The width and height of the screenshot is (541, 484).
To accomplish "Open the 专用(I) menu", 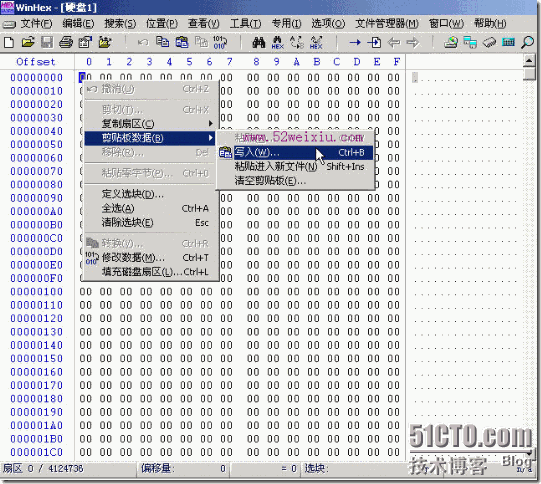I will coord(286,23).
